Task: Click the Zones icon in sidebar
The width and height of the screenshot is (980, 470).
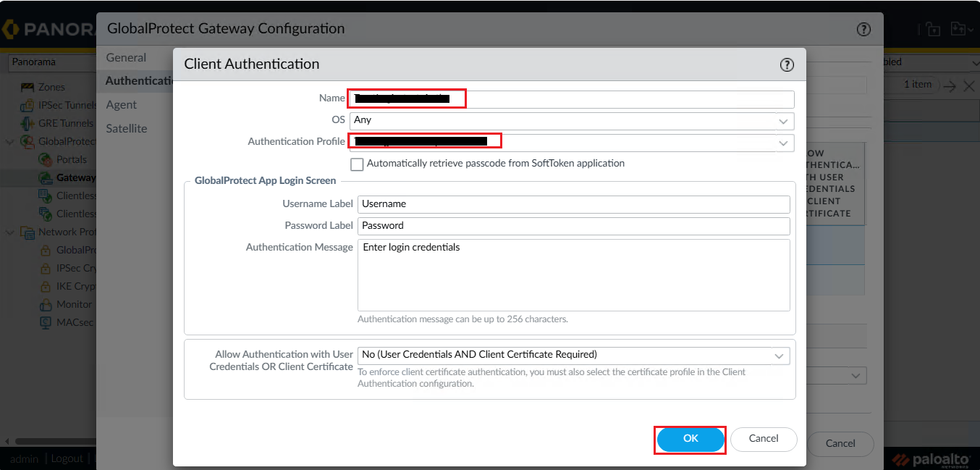Action: (28, 87)
